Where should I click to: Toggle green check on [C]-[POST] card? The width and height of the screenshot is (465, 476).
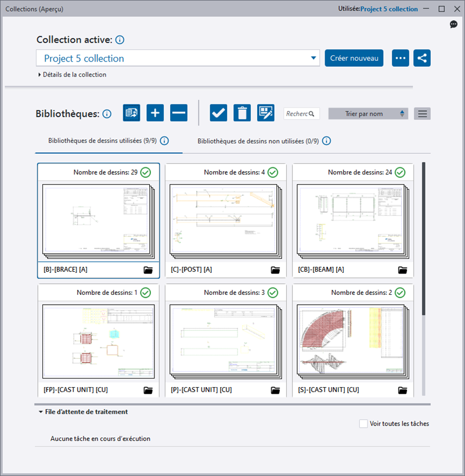[x=273, y=172]
